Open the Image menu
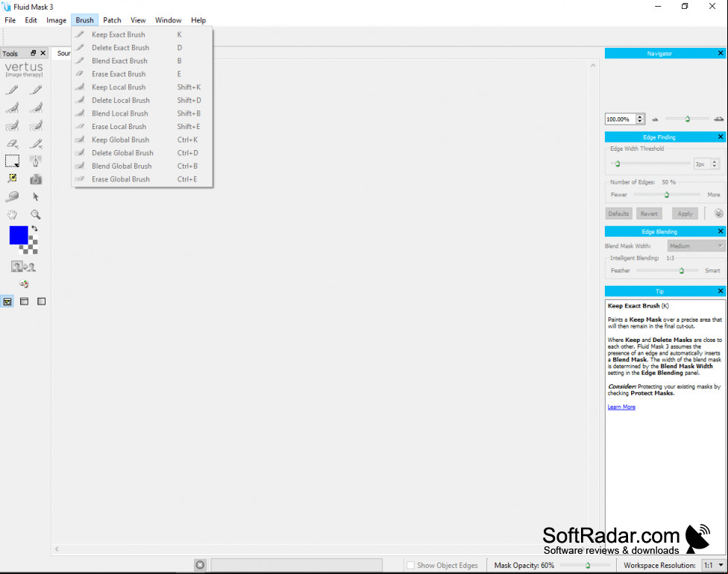The height and width of the screenshot is (574, 728). click(x=56, y=20)
